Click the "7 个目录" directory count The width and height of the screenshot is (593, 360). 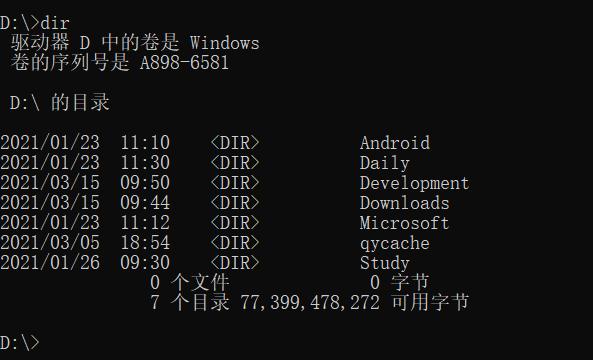tap(189, 303)
